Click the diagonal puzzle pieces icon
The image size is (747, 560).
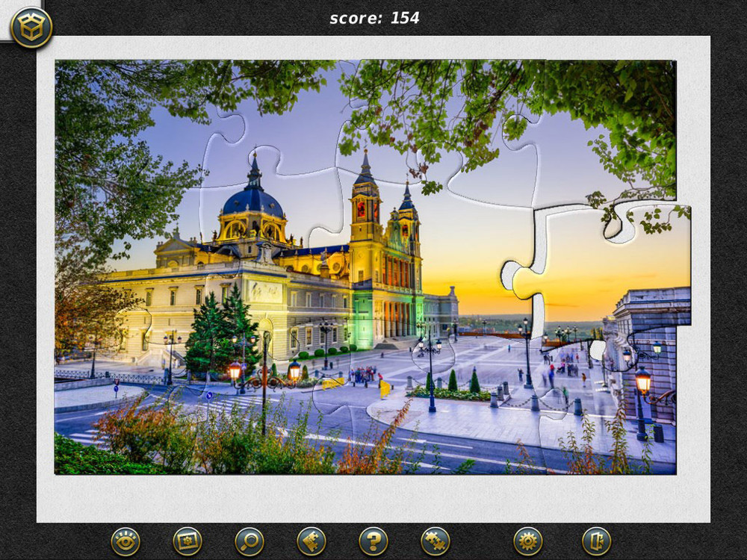436,541
